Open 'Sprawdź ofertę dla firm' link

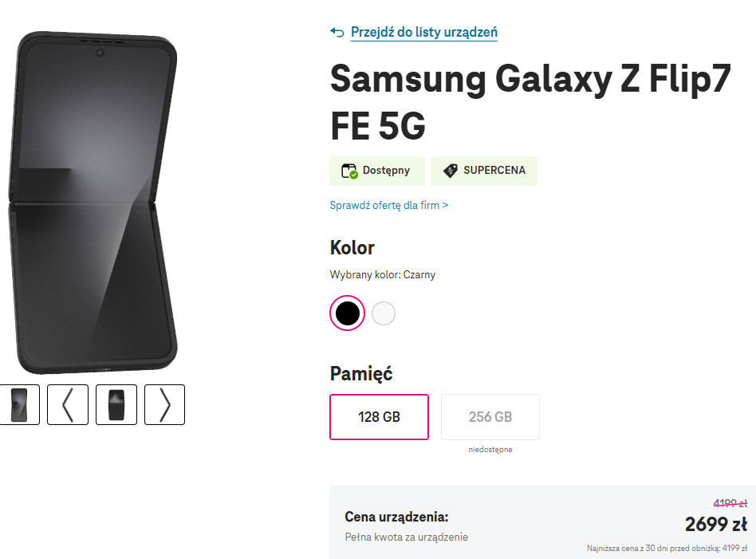(389, 205)
